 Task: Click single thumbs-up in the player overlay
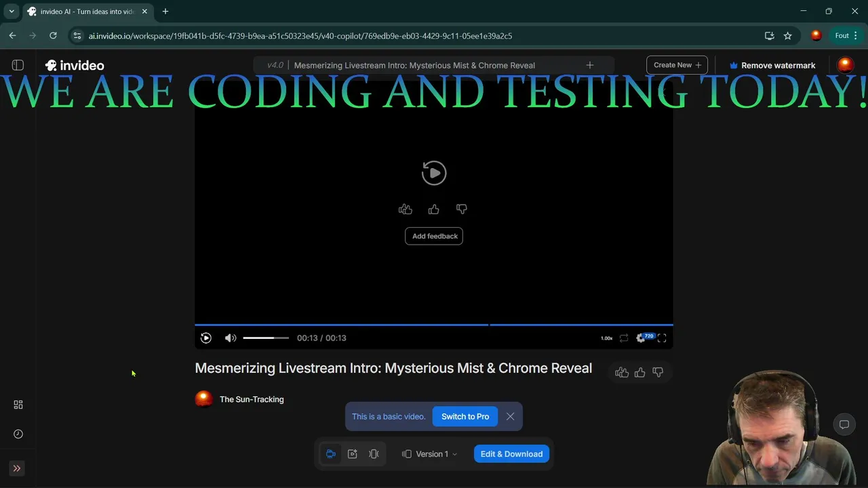pos(434,209)
